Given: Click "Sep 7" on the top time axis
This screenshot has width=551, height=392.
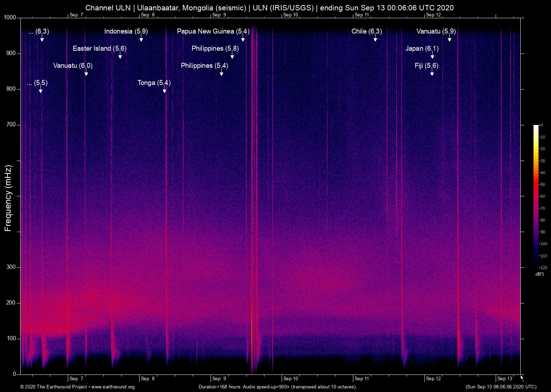Looking at the screenshot, I should [x=76, y=15].
